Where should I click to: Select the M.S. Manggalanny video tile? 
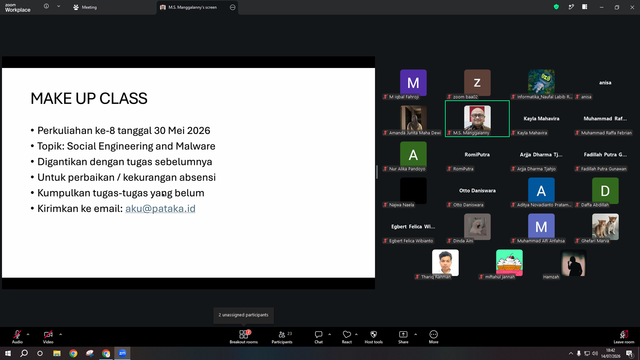477,119
